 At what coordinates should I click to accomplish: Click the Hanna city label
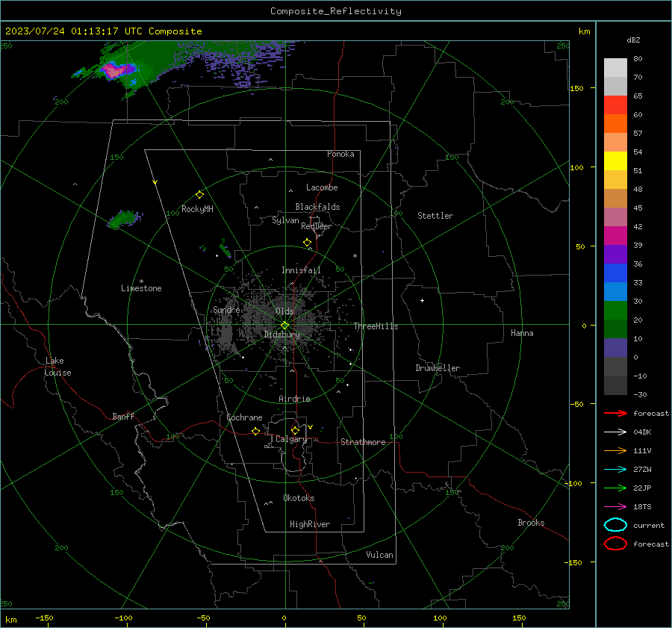click(522, 333)
